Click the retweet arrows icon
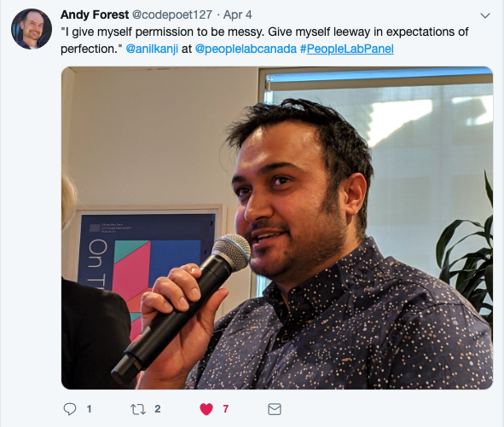Viewport: 504px width, 427px height. click(x=138, y=409)
